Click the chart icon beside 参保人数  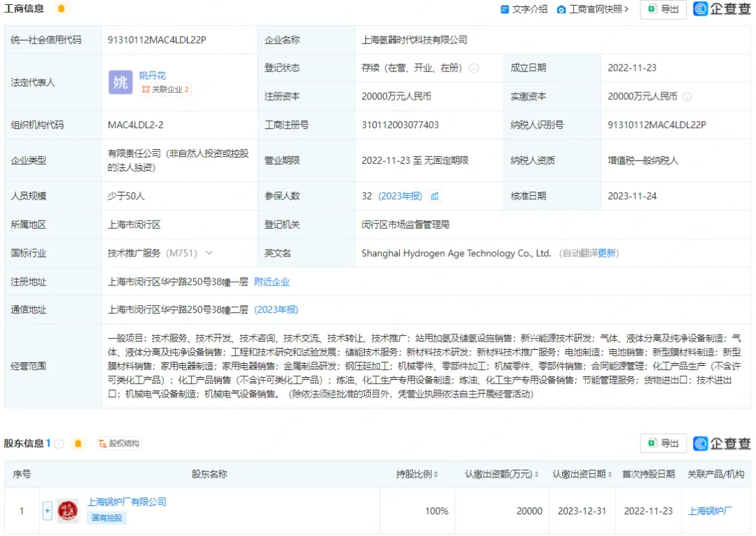(x=435, y=196)
